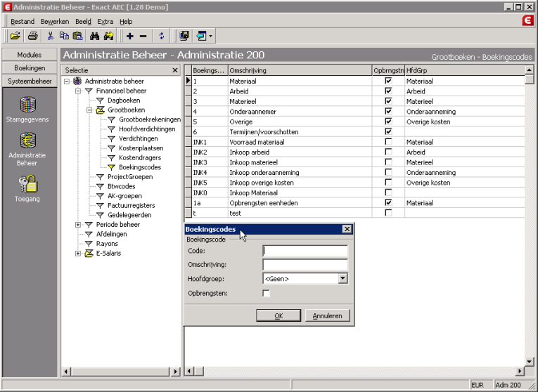Viewport: 538px width, 392px height.
Task: Uncheck Opbrengsten for Onderaannemer row
Action: pos(388,111)
